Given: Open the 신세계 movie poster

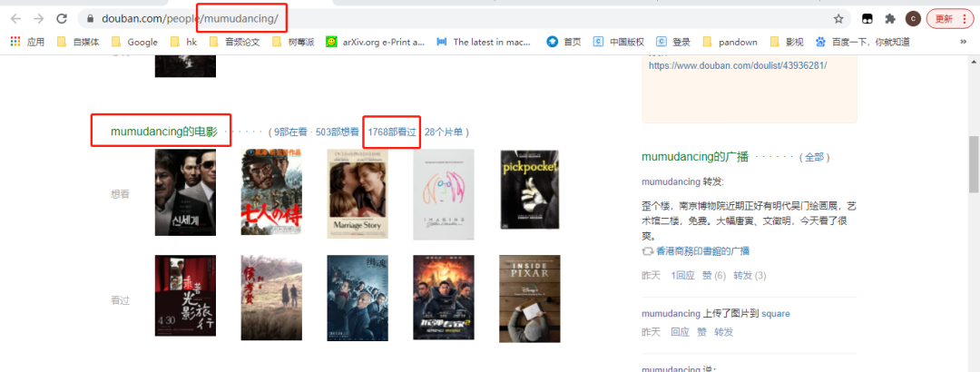Looking at the screenshot, I should click(x=185, y=192).
